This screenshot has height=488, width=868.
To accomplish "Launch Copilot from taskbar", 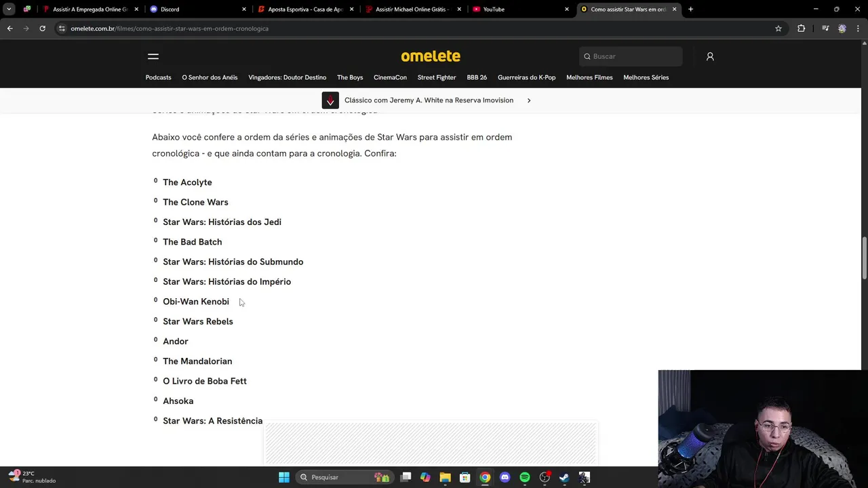I will point(425,477).
